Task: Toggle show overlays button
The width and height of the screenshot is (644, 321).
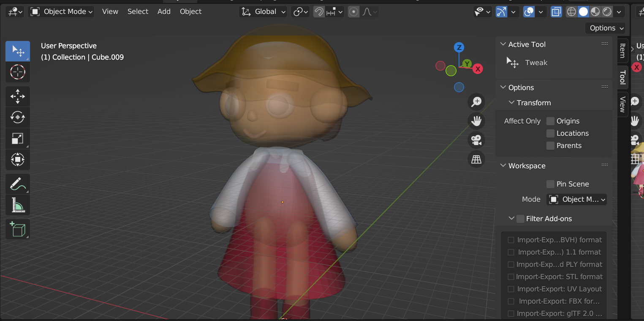Action: click(x=529, y=12)
